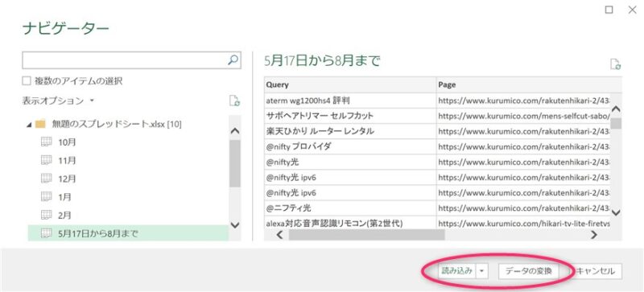Select the 1月 sheet icon
Viewport: 644px width, 292px height.
(x=47, y=197)
